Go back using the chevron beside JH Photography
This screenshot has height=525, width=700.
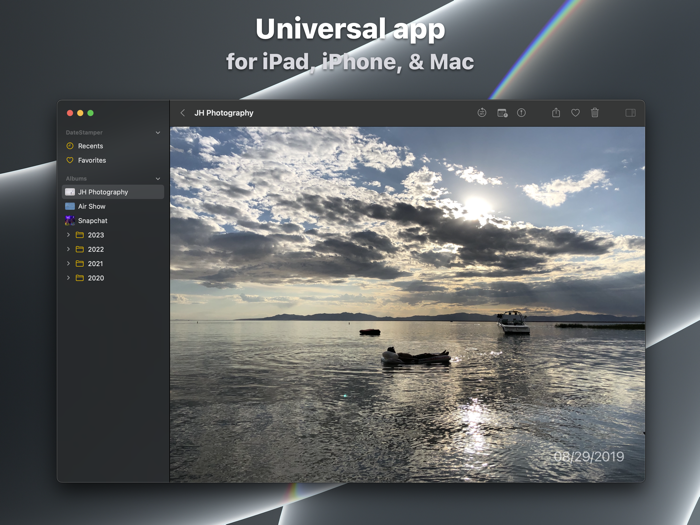tap(183, 113)
